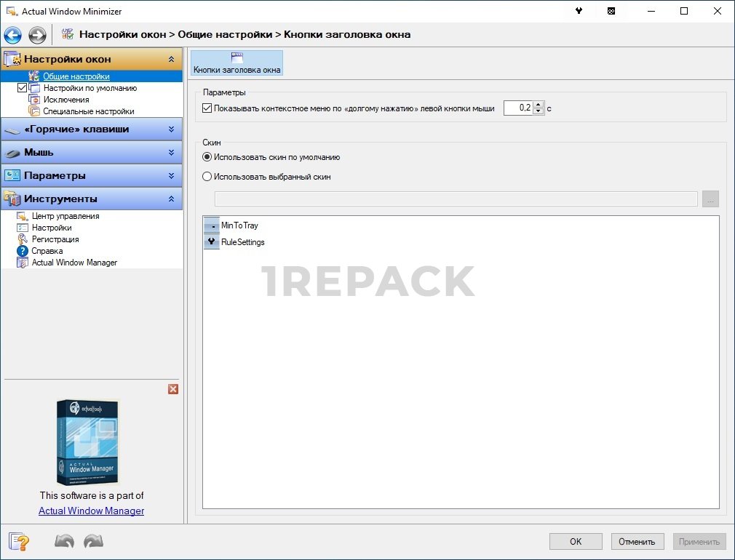735x560 pixels.
Task: Click the RuleSettings title bar button icon
Action: (x=212, y=242)
